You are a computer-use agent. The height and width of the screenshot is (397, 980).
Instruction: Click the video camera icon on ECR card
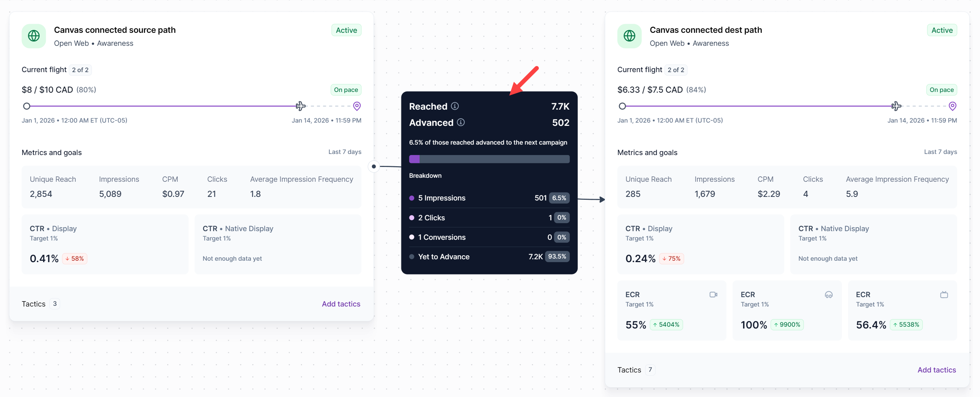[x=713, y=294]
